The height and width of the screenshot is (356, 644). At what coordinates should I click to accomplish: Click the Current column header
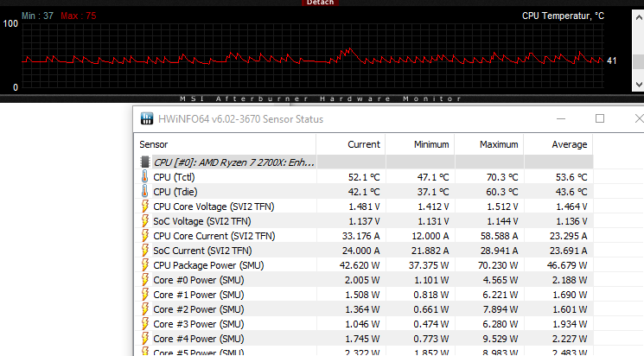[363, 144]
